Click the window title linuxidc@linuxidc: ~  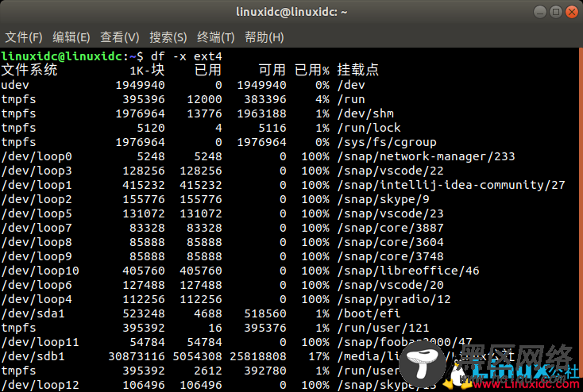pos(291,12)
